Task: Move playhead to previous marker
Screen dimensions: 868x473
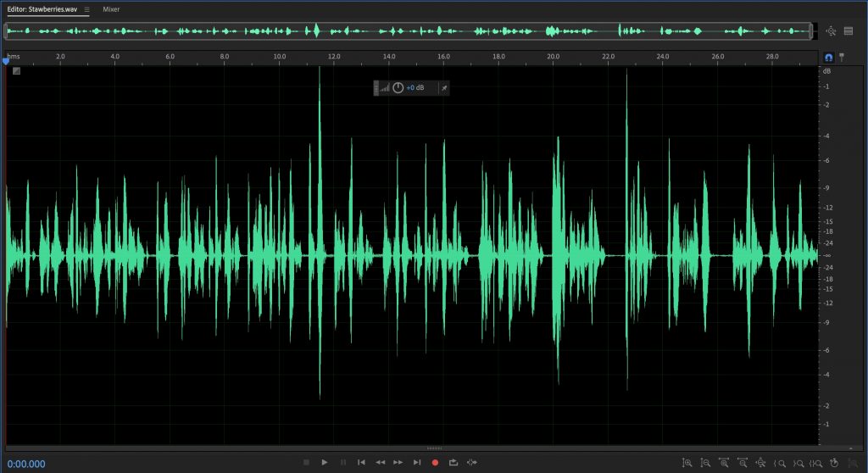Action: [361, 462]
